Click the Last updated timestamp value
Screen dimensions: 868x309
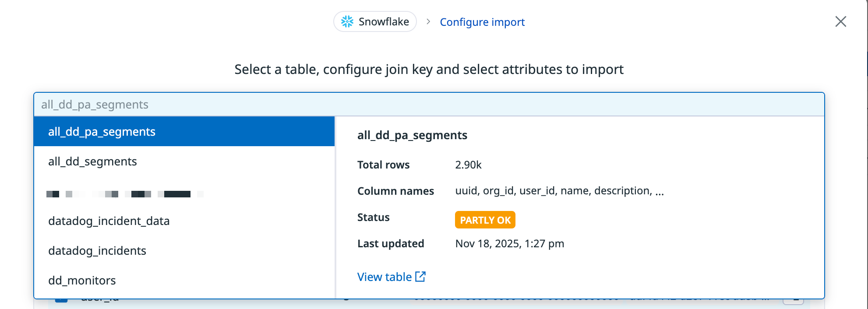509,243
